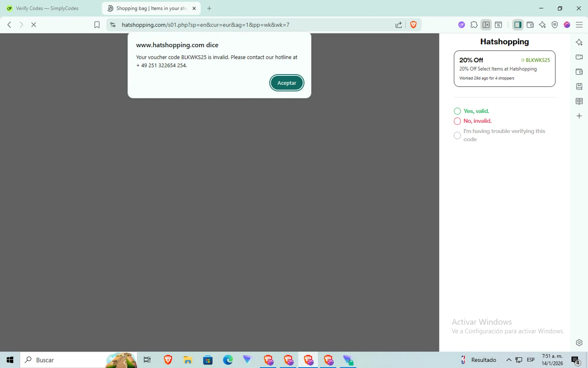Open Leo AI sparkle icon in the toolbar
This screenshot has width=588, height=368.
click(x=543, y=25)
